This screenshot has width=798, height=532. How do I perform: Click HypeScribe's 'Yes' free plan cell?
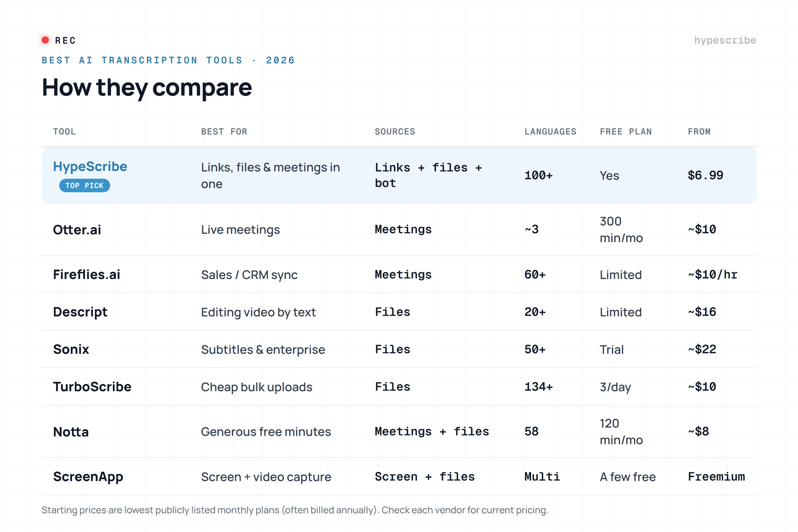click(x=609, y=176)
